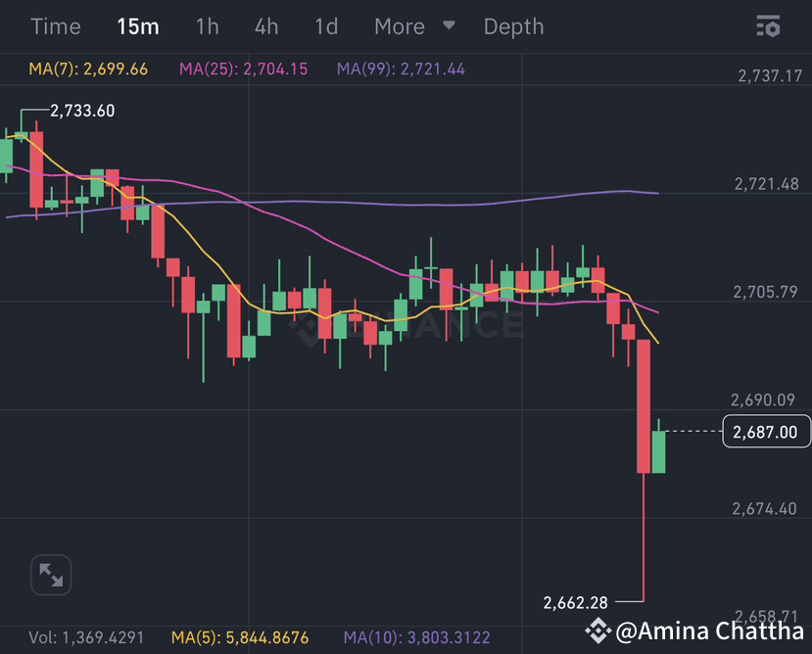Viewport: 812px width, 654px height.
Task: Click the fullscreen expand icon bottom left
Action: click(x=50, y=575)
